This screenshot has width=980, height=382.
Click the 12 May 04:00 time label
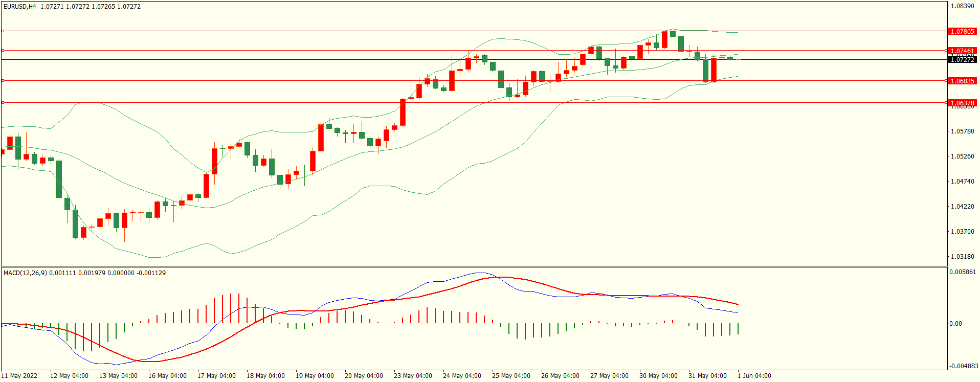pos(69,376)
